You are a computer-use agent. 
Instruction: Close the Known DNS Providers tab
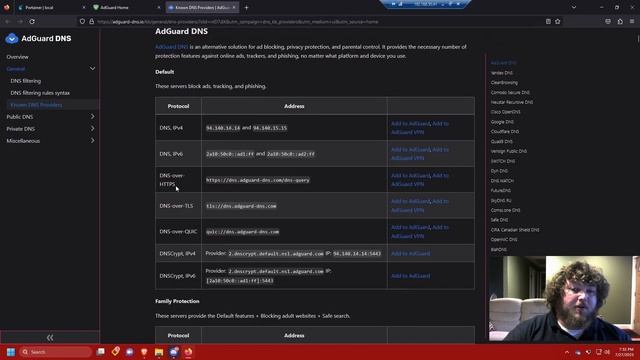[234, 7]
